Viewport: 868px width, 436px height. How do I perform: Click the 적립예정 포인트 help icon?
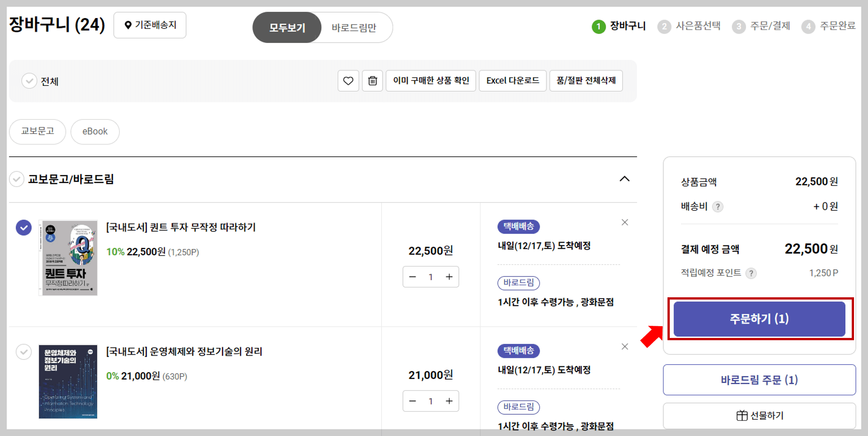point(751,273)
